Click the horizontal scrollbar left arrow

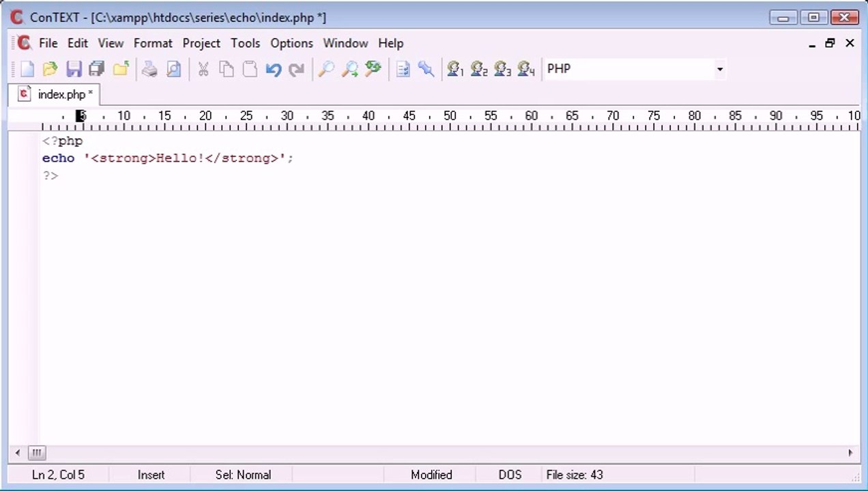(18, 452)
